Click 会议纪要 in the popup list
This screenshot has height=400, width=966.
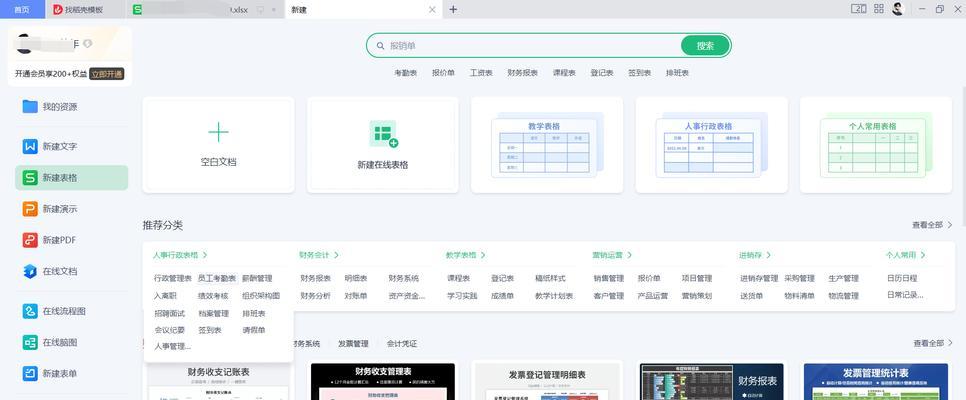[169, 330]
